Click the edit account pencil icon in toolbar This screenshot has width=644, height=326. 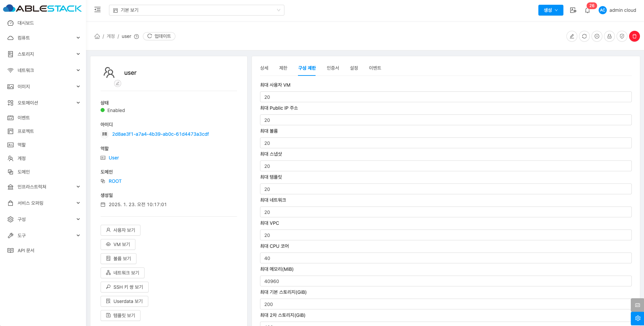(x=572, y=36)
